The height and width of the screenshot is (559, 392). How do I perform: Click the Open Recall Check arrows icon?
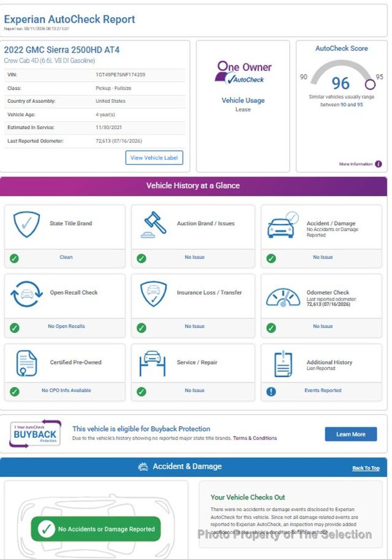click(27, 294)
